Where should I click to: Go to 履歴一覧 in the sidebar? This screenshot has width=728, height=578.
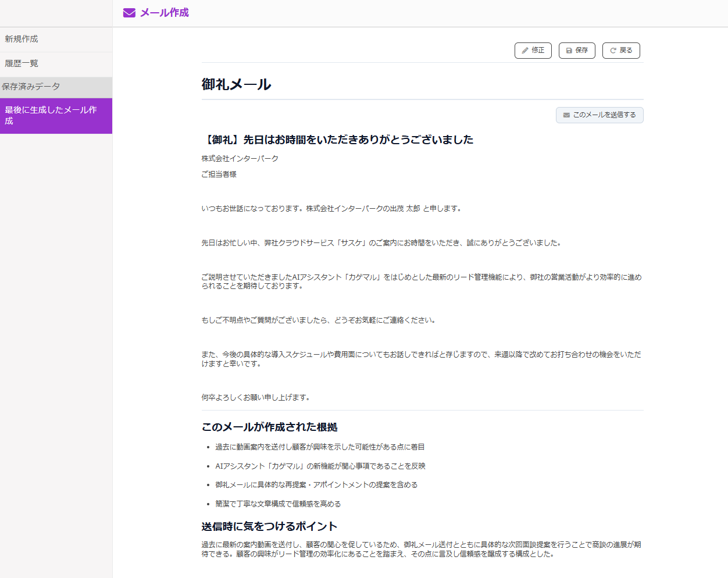[x=22, y=63]
